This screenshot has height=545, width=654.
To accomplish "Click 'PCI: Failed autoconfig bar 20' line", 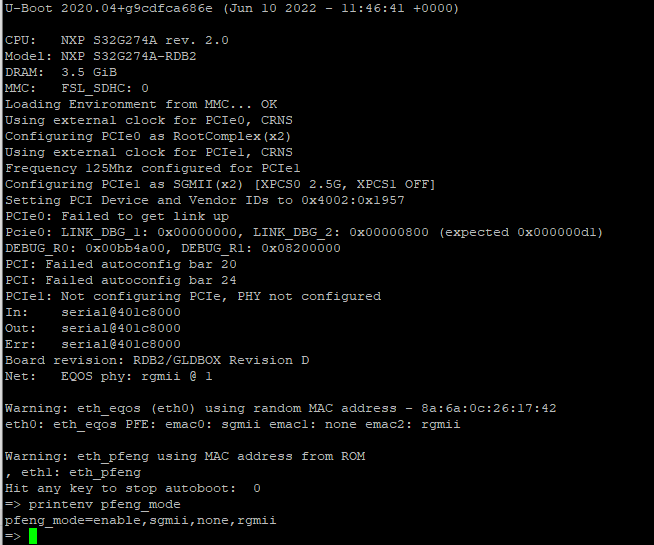I will pos(120,264).
